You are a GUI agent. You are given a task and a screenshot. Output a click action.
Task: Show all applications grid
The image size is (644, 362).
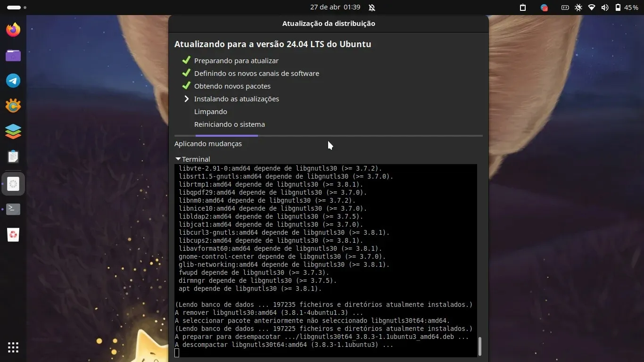click(13, 348)
